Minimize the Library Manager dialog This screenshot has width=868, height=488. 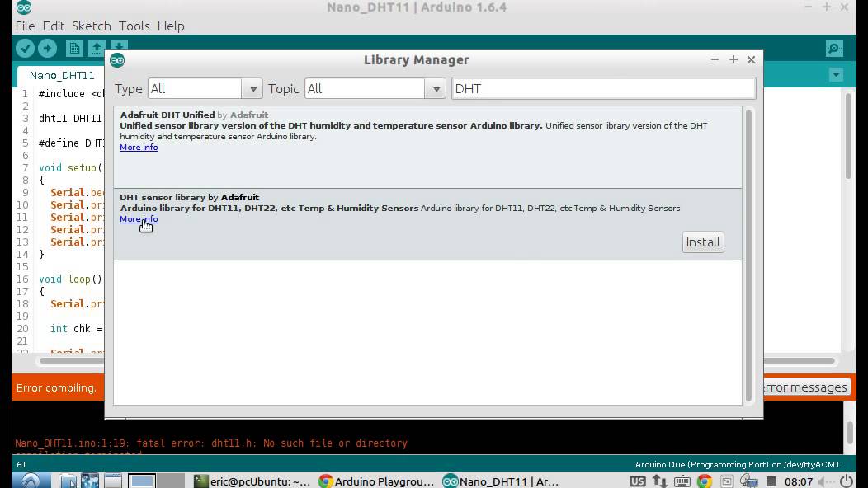[x=715, y=59]
